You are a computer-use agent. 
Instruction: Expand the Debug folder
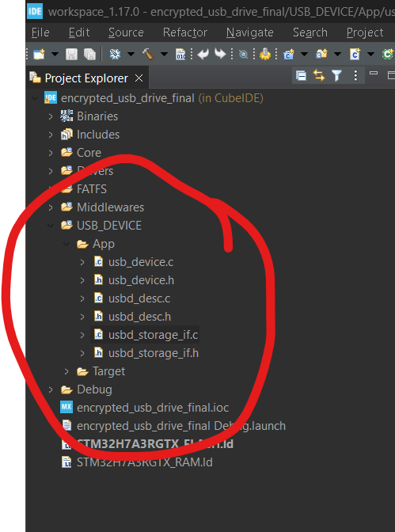point(51,389)
